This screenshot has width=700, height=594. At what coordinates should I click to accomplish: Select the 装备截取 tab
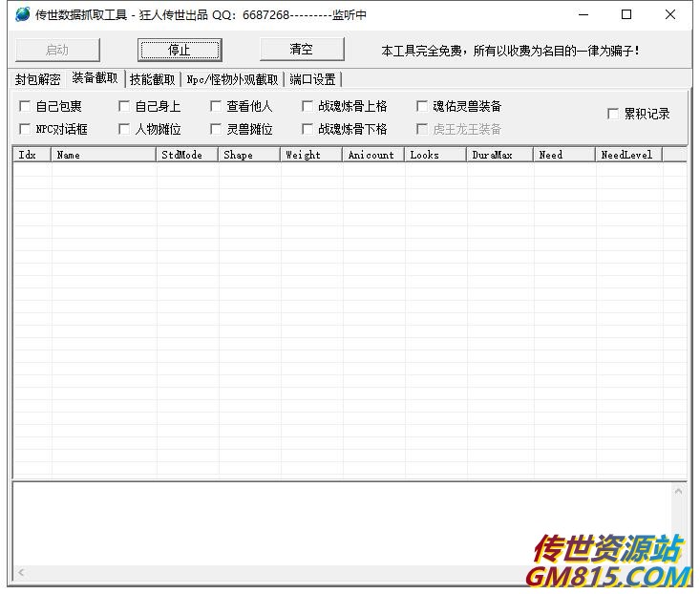[x=95, y=78]
